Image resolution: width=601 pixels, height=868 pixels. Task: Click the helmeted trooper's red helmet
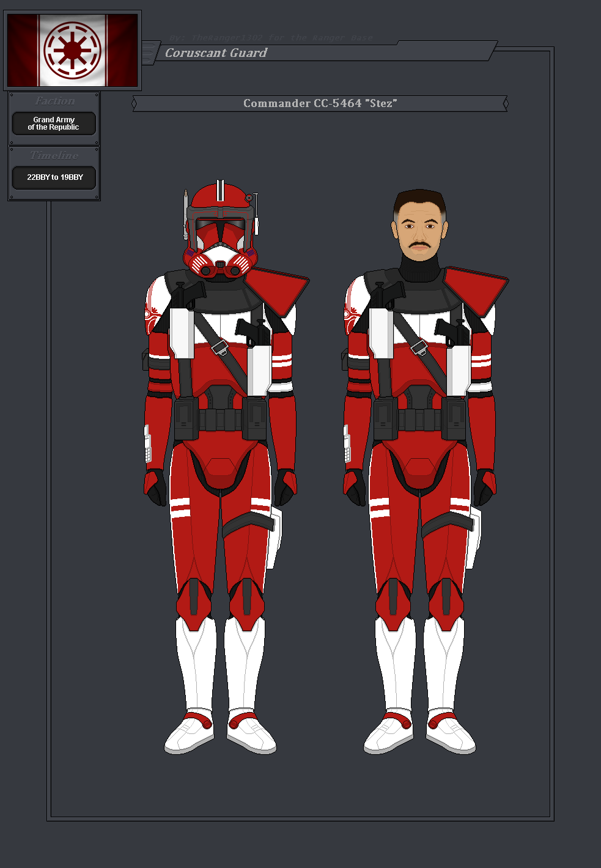(221, 229)
